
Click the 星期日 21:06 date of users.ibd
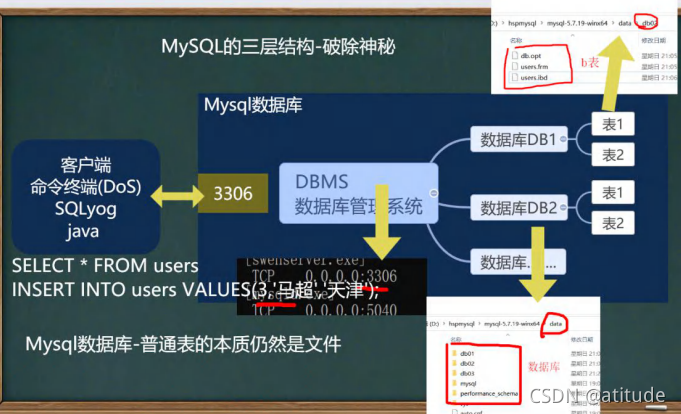(x=659, y=77)
